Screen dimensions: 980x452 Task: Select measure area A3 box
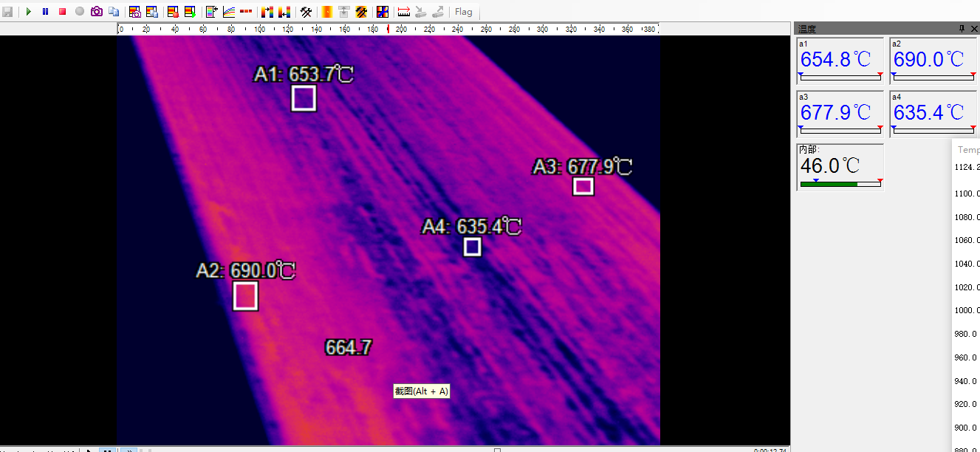(x=583, y=186)
